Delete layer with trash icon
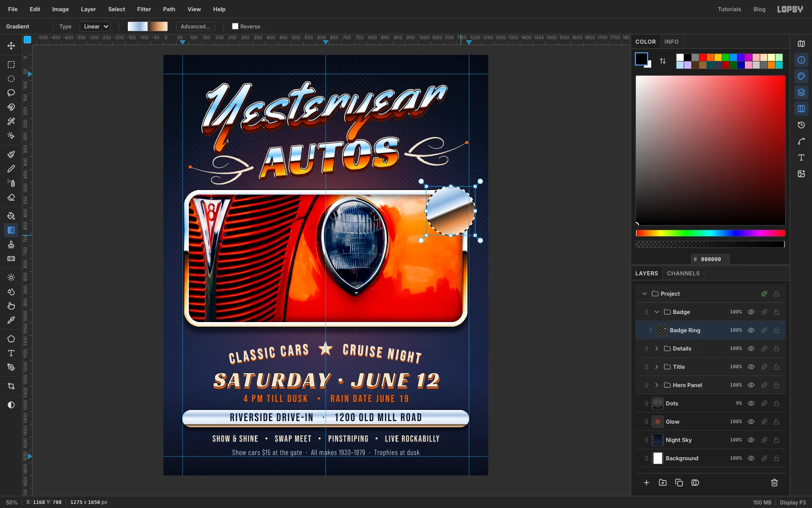 click(774, 483)
